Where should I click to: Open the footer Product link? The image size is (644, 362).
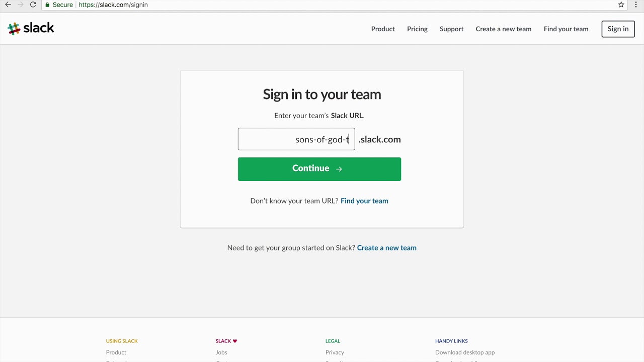[x=116, y=352]
